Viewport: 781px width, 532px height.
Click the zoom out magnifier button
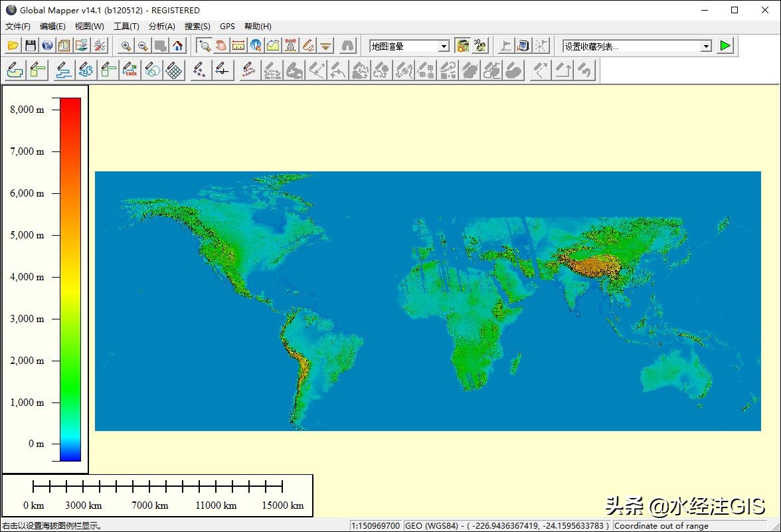[143, 46]
